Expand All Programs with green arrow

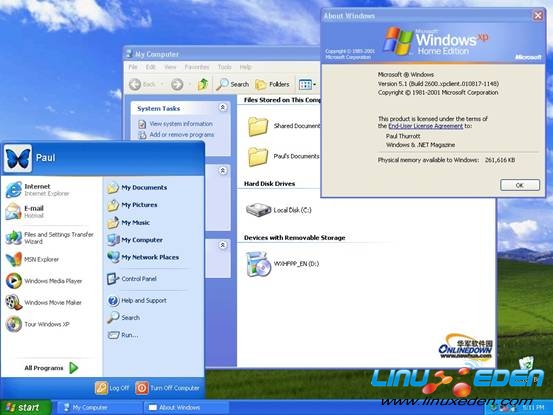point(51,368)
